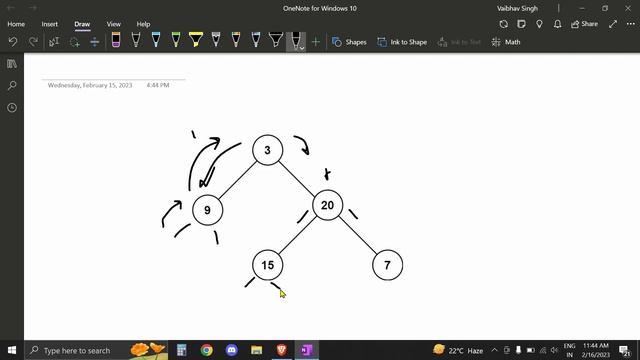Select tree node 20
The height and width of the screenshot is (360, 640).
[x=327, y=205]
